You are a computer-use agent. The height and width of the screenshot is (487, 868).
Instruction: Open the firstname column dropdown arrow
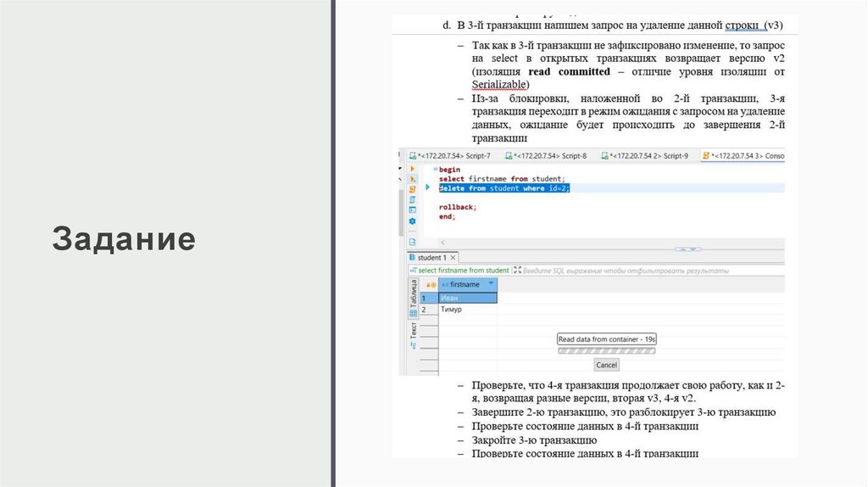[x=492, y=283]
